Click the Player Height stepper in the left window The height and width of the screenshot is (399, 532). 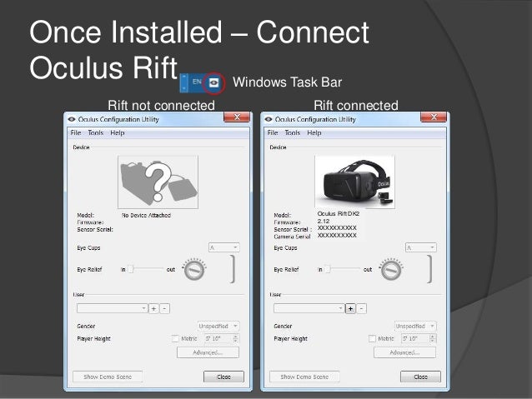click(236, 338)
